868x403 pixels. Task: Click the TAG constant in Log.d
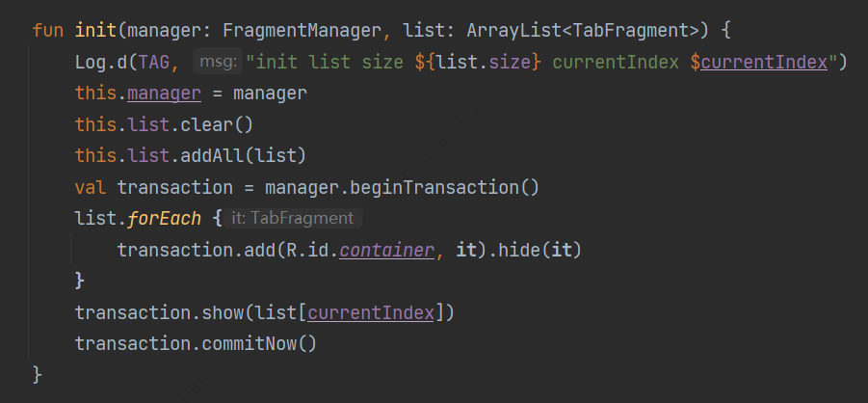(x=154, y=62)
